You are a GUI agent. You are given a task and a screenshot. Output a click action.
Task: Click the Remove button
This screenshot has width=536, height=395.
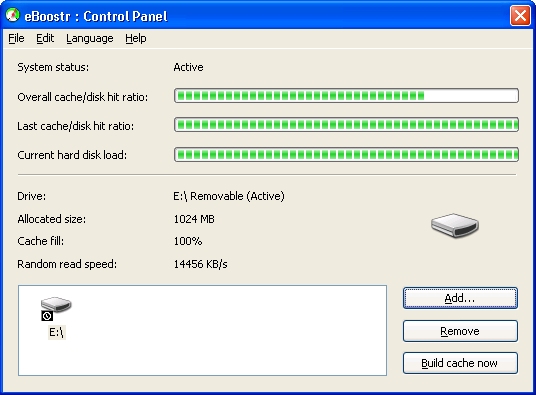[460, 331]
